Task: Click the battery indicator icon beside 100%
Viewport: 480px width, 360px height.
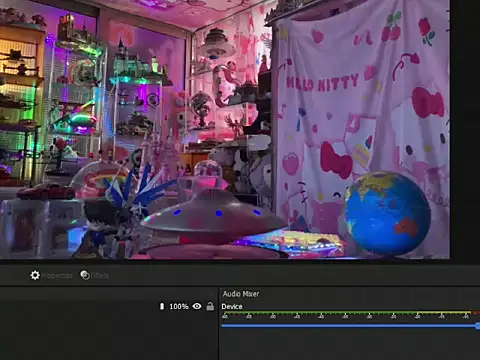Action: pyautogui.click(x=162, y=306)
